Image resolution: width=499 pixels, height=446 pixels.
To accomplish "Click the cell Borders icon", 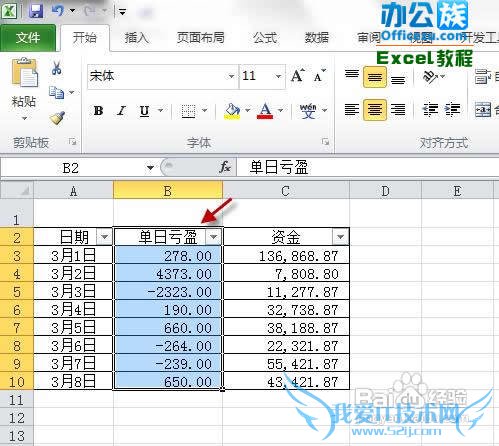I will pos(188,111).
